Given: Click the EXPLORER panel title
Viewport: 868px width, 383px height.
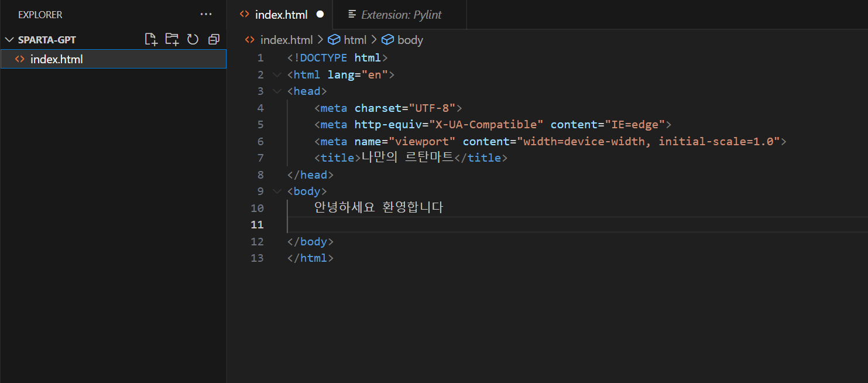Looking at the screenshot, I should 40,15.
